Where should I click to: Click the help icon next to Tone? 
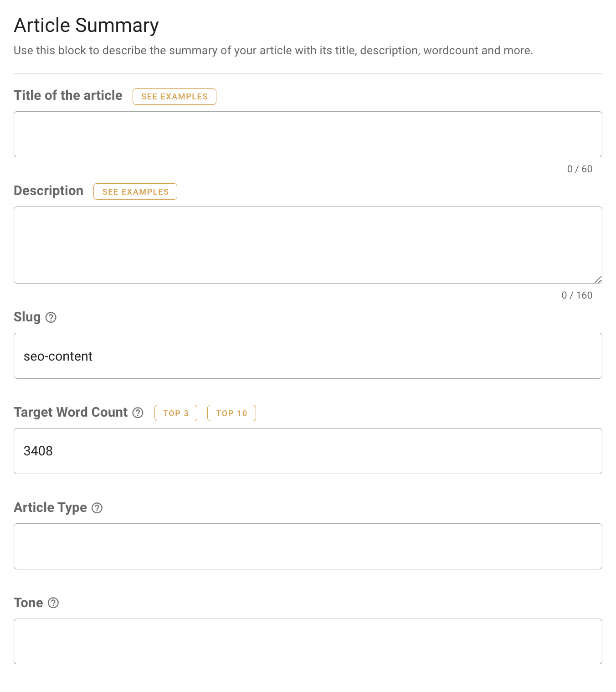tap(54, 603)
